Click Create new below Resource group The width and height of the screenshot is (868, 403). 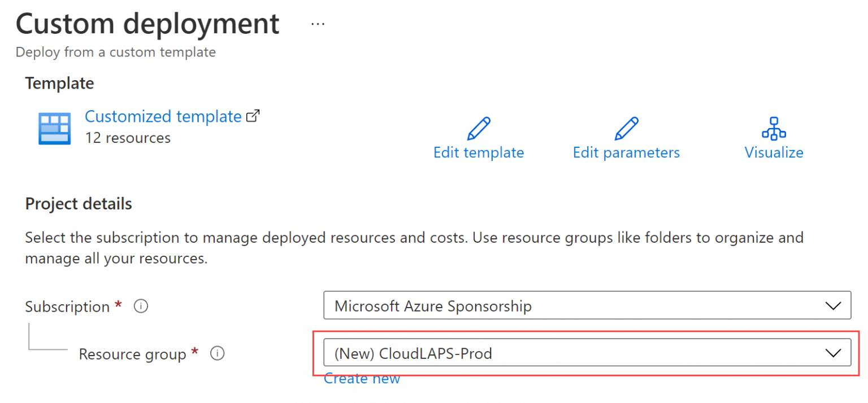362,378
